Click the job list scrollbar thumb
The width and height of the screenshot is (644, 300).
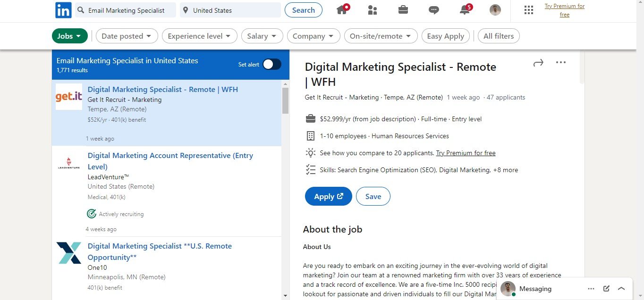[x=285, y=100]
